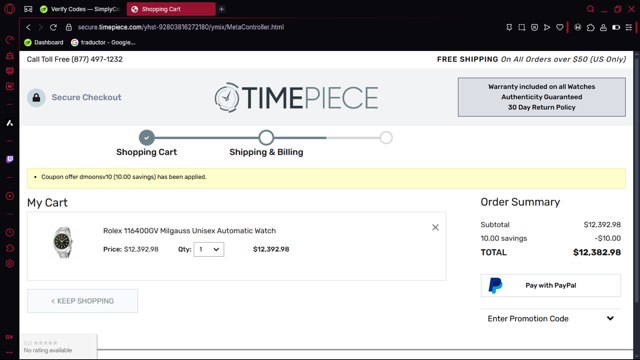Open the workspaces tab islands icon

pyautogui.click(x=28, y=9)
